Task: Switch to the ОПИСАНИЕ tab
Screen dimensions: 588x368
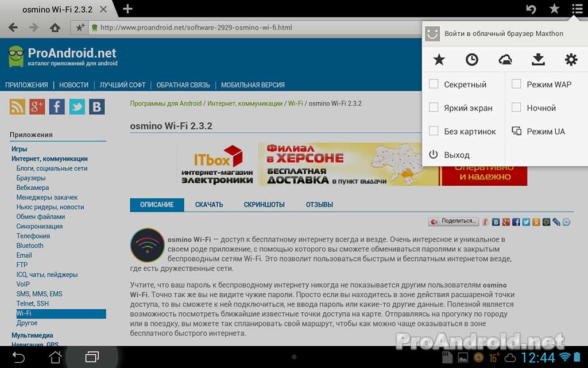Action: point(157,205)
